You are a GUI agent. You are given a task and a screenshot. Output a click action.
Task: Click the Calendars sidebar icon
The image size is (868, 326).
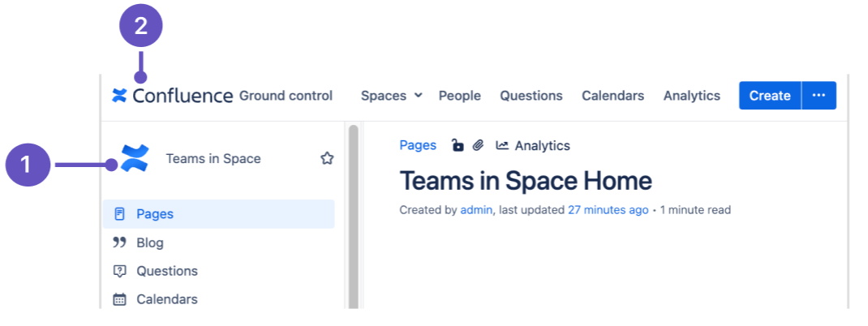(x=120, y=299)
